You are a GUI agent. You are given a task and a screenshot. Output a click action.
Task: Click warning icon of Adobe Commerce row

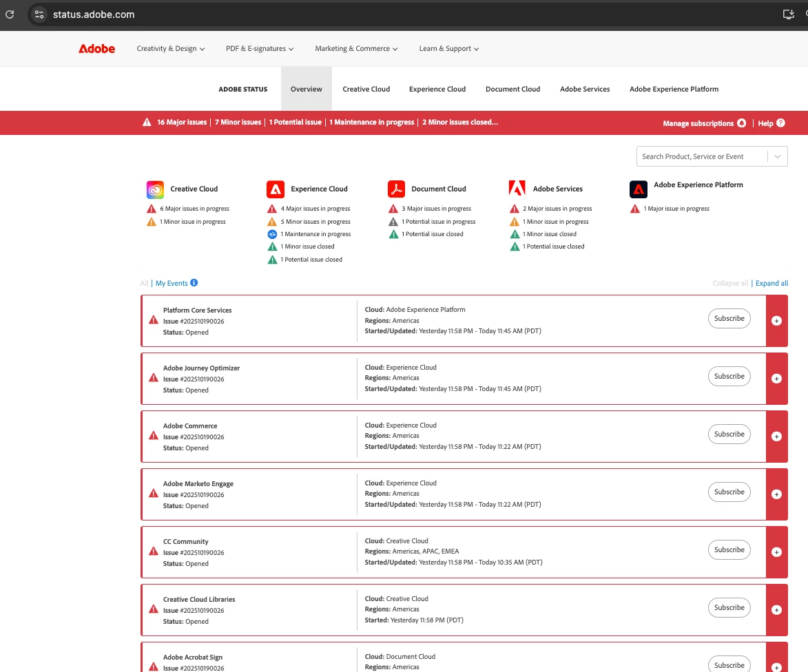coord(154,436)
